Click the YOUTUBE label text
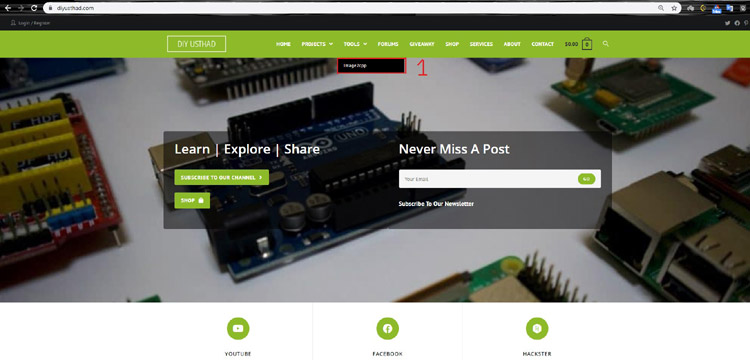The width and height of the screenshot is (750, 360). pos(238,354)
